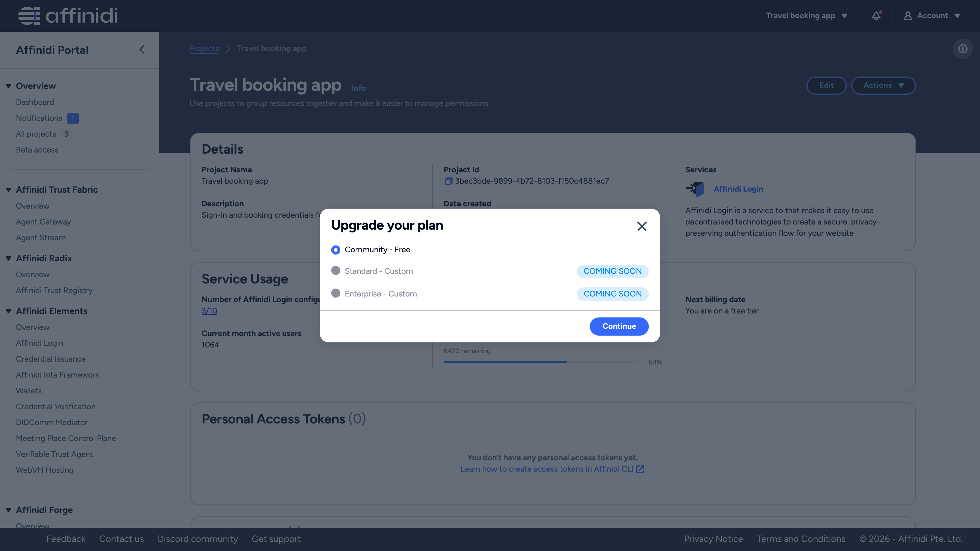Open Affinidi Trust Registry in sidebar
Viewport: 980px width, 551px height.
tap(54, 291)
